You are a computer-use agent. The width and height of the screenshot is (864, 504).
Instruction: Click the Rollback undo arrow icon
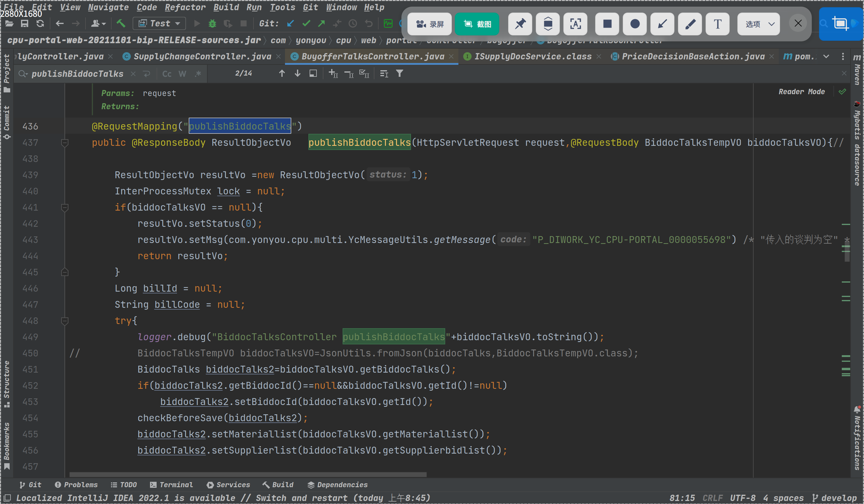pyautogui.click(x=369, y=23)
